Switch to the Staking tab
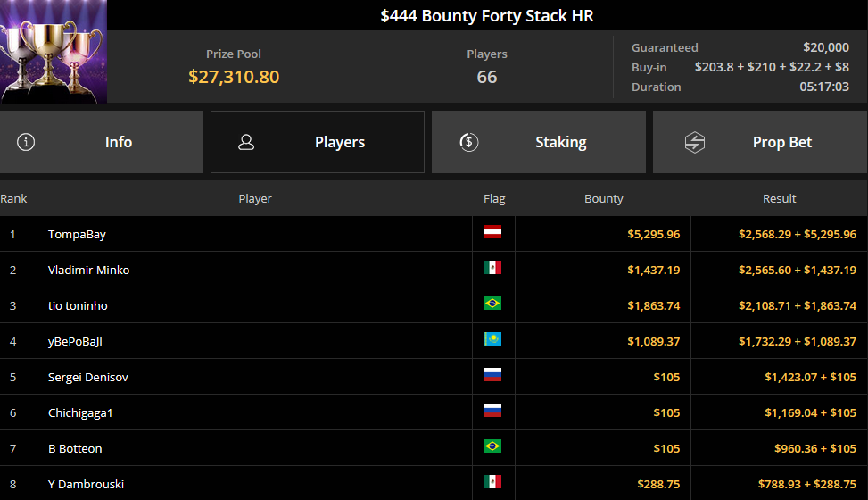This screenshot has height=500, width=868. [539, 142]
